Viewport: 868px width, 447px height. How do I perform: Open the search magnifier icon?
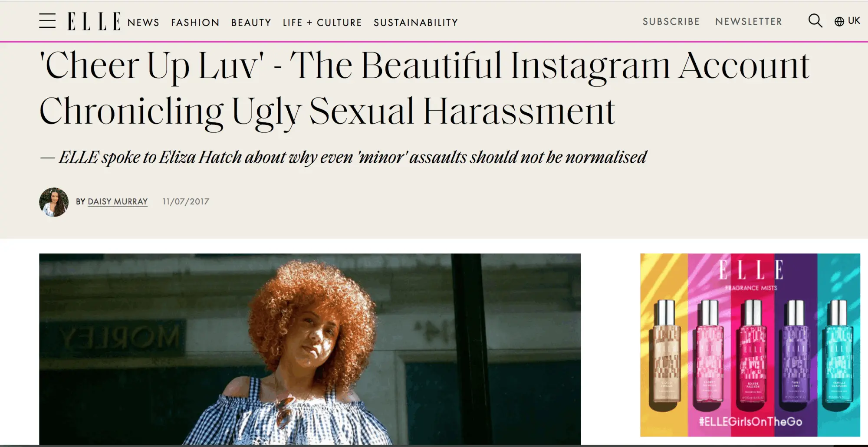(815, 21)
